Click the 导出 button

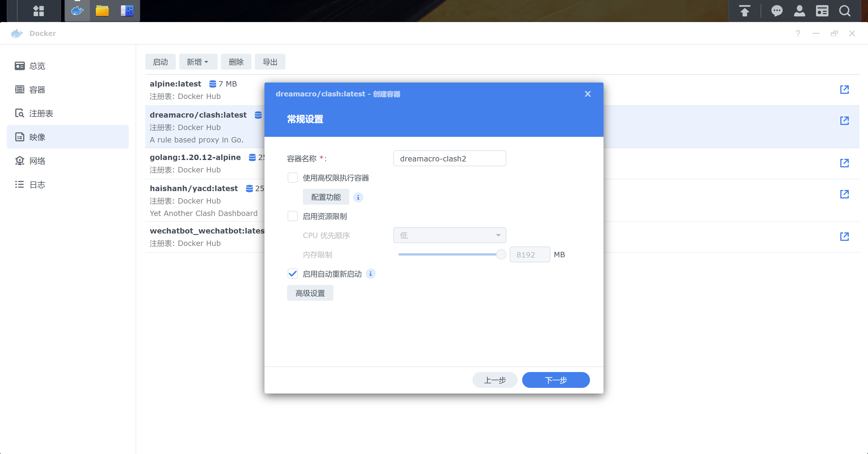[x=270, y=62]
